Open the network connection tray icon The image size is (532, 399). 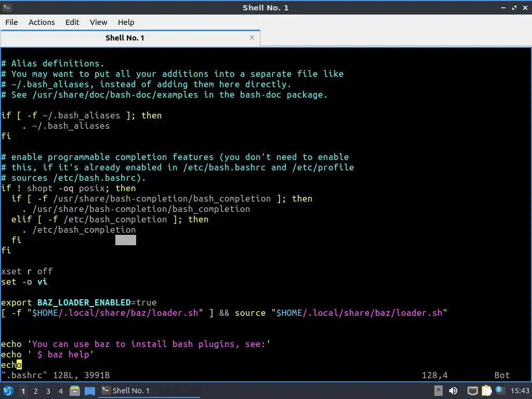(x=472, y=391)
